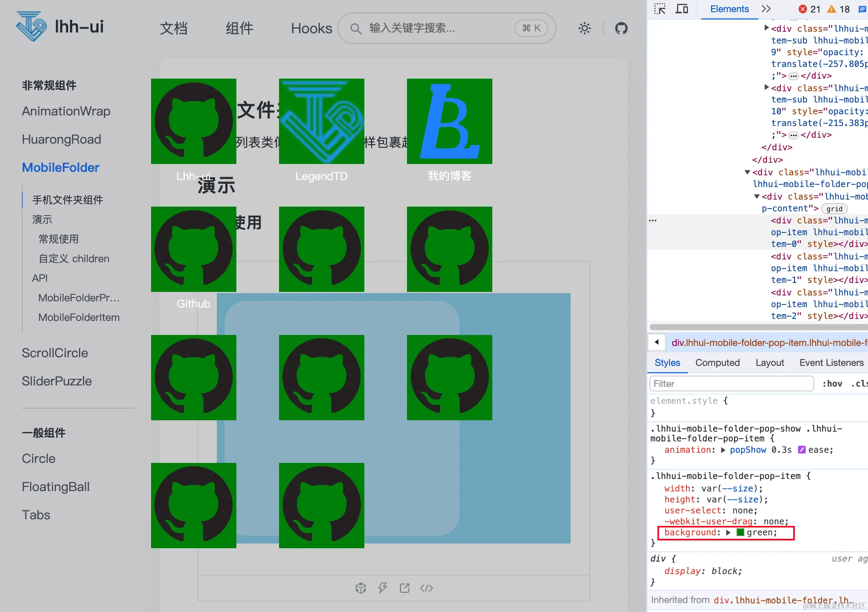The image size is (868, 612).
Task: Go to the HuarongRoad component page
Action: click(x=61, y=139)
